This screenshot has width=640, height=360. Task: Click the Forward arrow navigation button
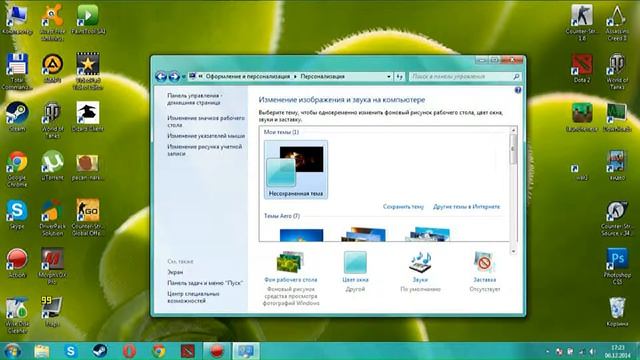pos(174,76)
